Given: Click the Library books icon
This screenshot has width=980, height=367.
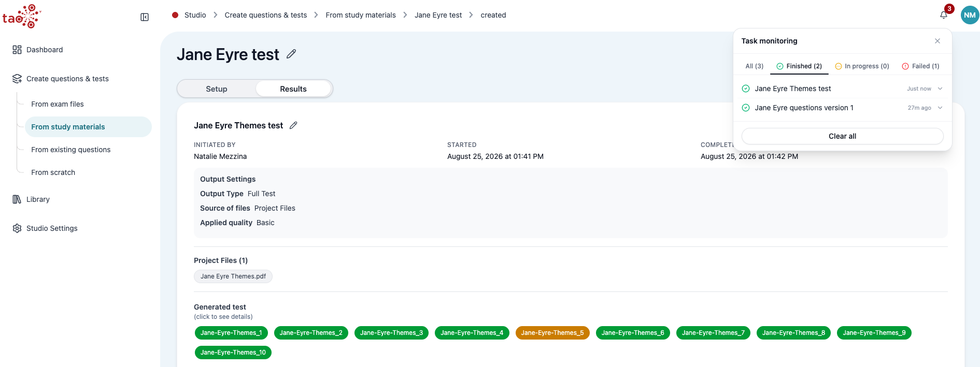Looking at the screenshot, I should tap(17, 199).
